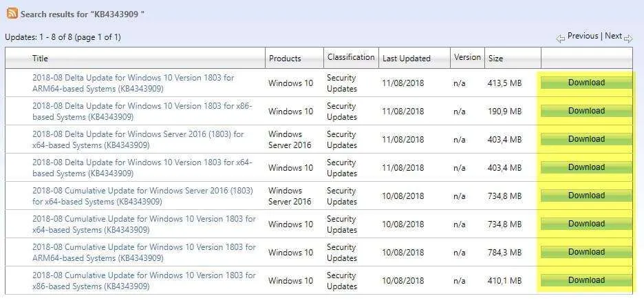Go to Next results page link
The width and height of the screenshot is (644, 305).
(x=613, y=36)
